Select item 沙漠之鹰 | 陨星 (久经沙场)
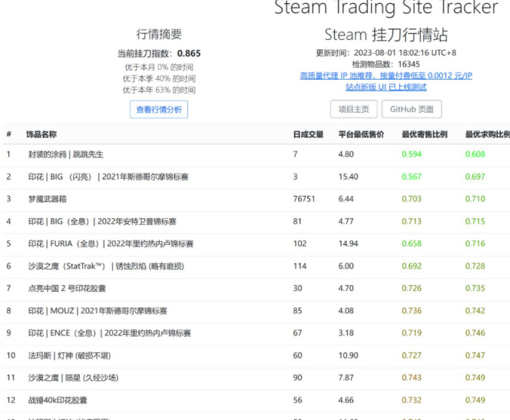510x420 pixels. 73,378
